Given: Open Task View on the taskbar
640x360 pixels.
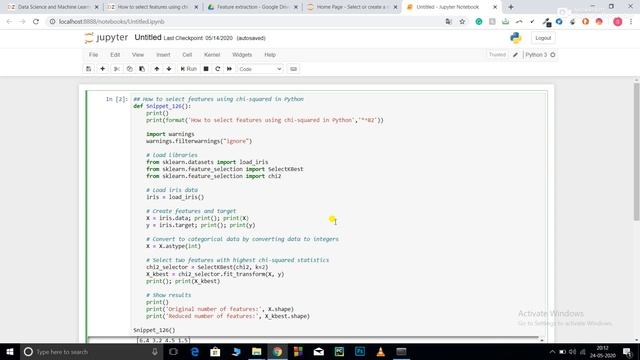Looking at the screenshot, I should (173, 352).
